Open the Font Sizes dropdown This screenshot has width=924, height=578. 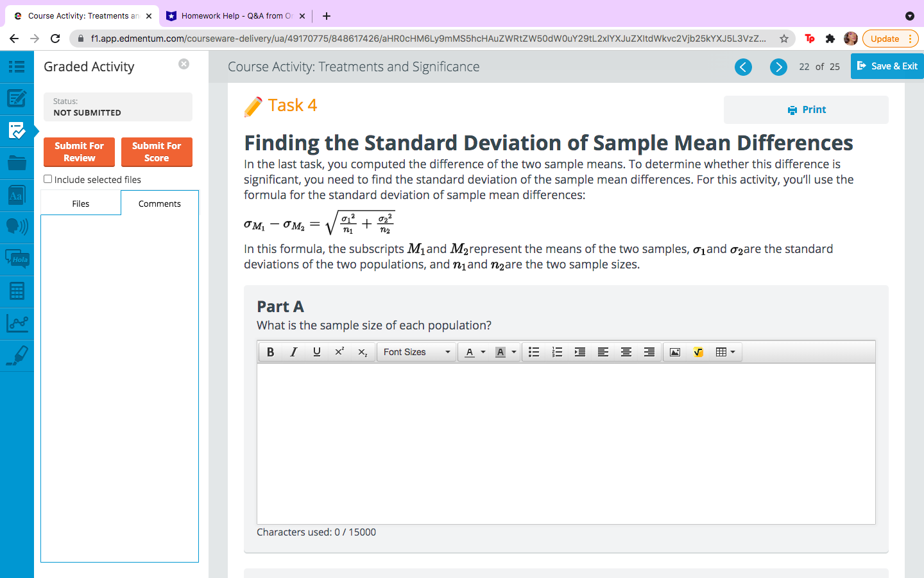[416, 352]
